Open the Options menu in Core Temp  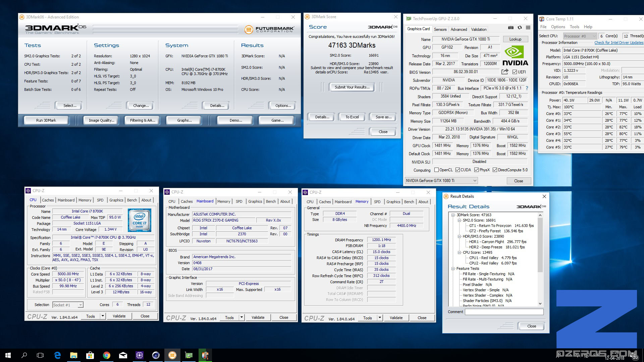click(558, 27)
